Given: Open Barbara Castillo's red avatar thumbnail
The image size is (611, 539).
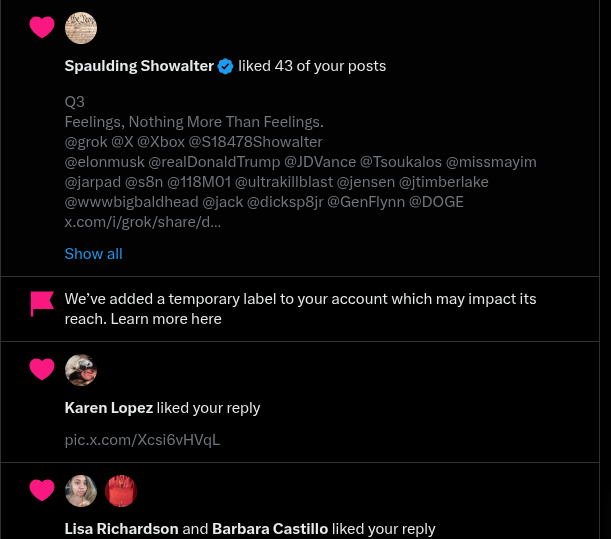Looking at the screenshot, I should (120, 491).
